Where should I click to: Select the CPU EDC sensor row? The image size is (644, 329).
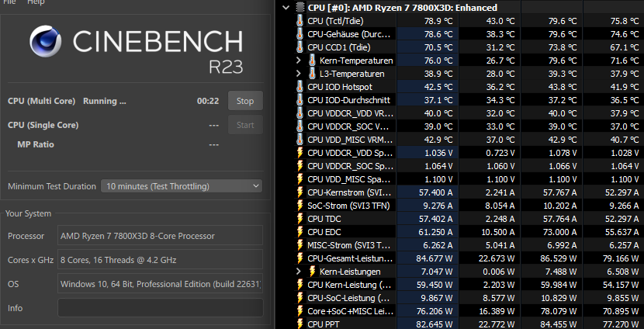pos(469,232)
